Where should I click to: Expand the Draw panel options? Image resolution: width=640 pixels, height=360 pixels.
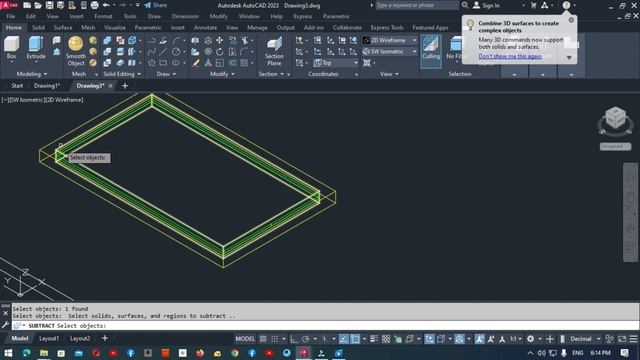click(166, 74)
